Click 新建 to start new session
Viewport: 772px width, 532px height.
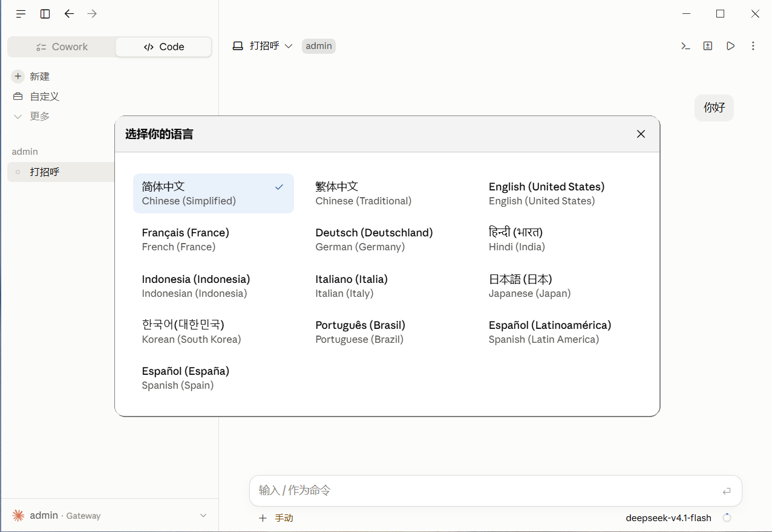pos(40,76)
